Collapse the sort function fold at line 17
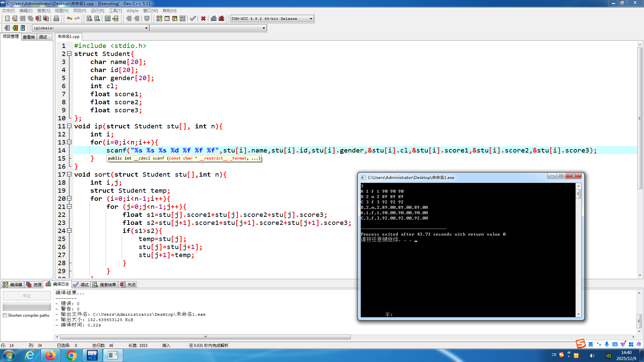Viewport: 644px width, 362px height. 69,174
